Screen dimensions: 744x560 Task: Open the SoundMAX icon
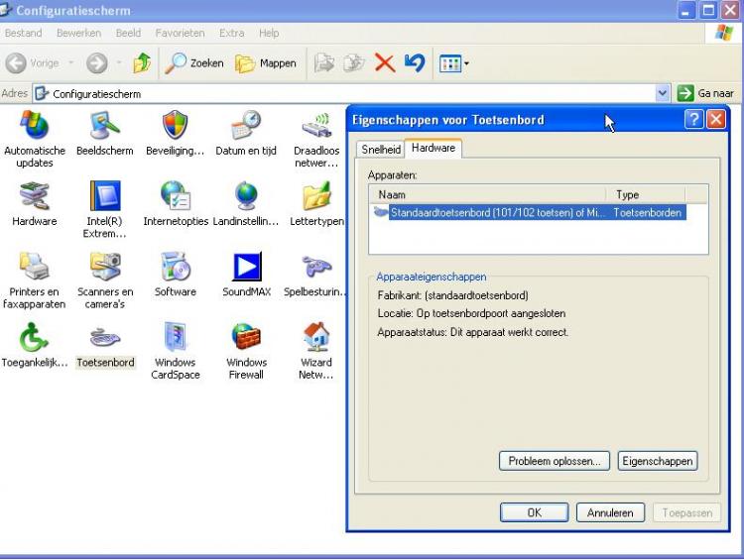(247, 267)
